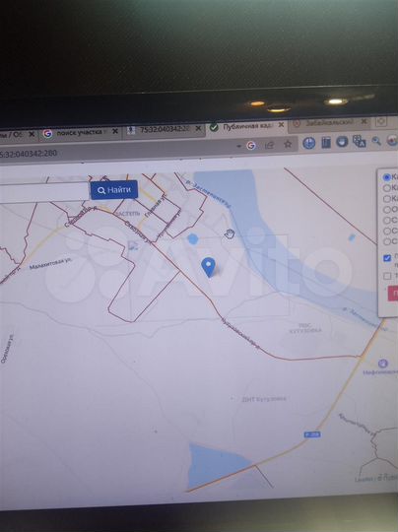Switch to the 'поиск участка' Google tab
This screenshot has width=398, height=532.
point(79,132)
